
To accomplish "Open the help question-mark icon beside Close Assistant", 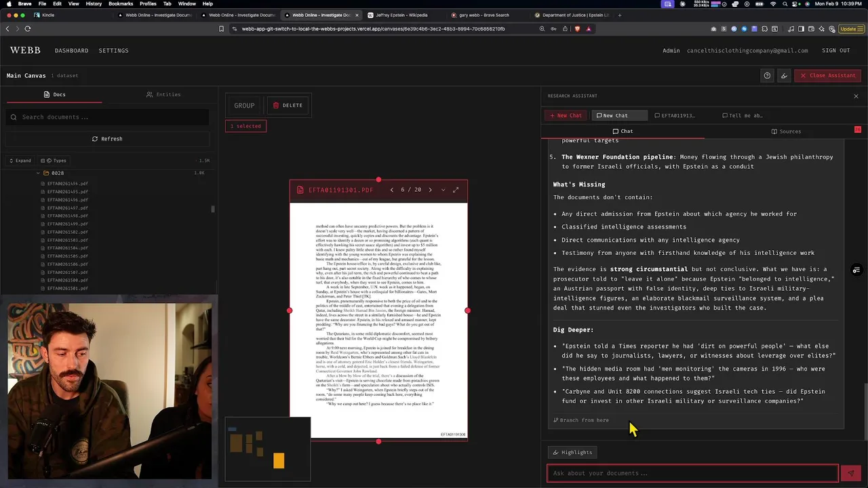I will (767, 75).
